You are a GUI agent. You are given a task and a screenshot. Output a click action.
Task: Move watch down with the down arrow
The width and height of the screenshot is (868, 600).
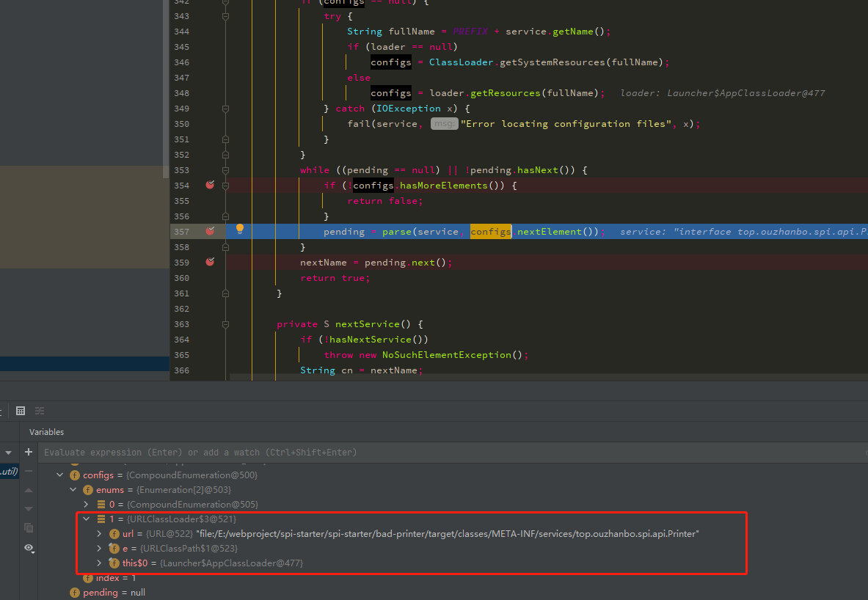tap(29, 508)
